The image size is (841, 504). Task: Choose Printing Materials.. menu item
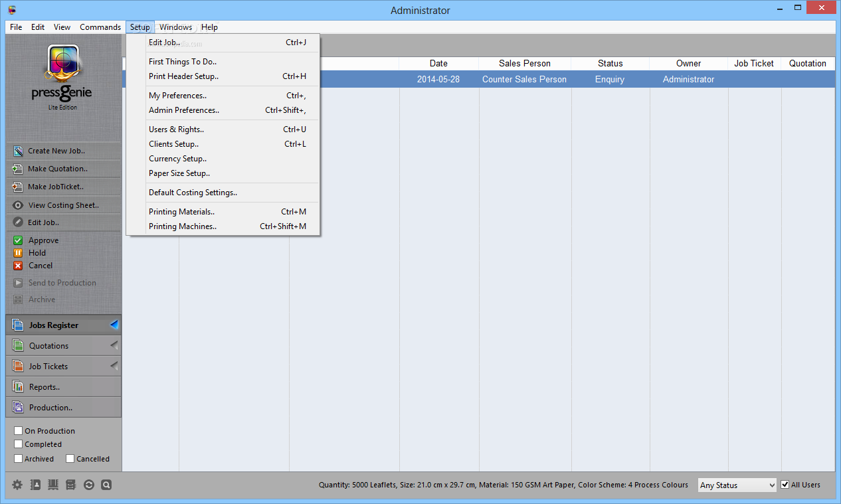click(x=223, y=212)
